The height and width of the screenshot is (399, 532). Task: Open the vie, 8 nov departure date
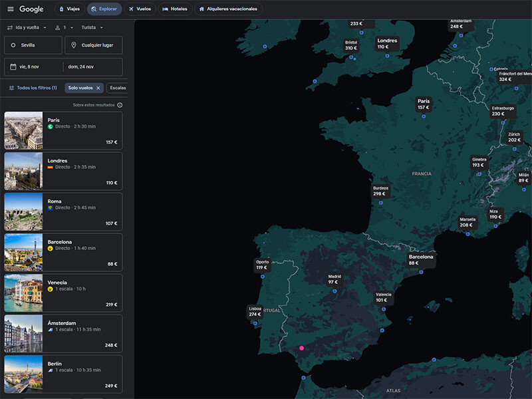click(34, 67)
